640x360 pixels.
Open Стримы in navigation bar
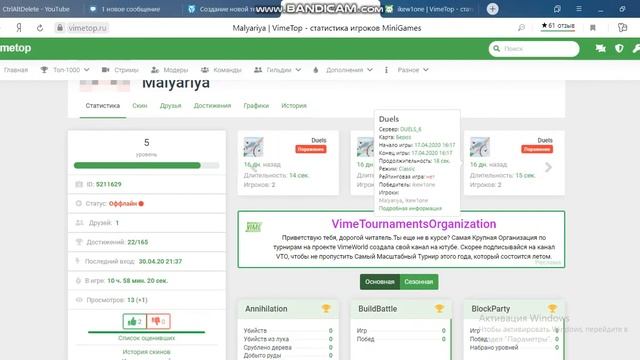coord(120,70)
